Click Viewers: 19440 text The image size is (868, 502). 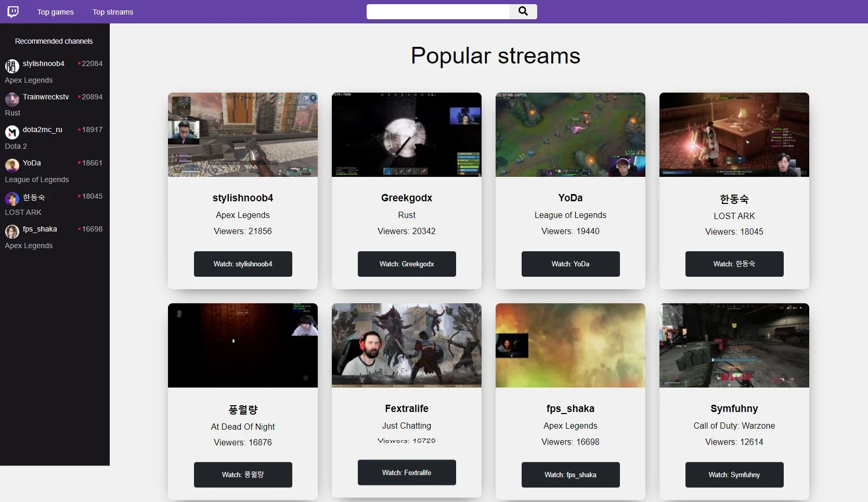[571, 231]
